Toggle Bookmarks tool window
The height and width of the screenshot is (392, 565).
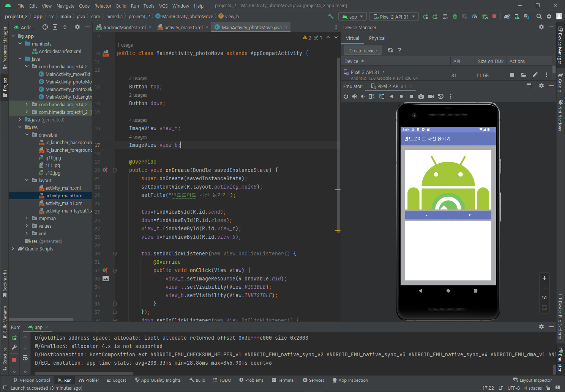click(5, 284)
